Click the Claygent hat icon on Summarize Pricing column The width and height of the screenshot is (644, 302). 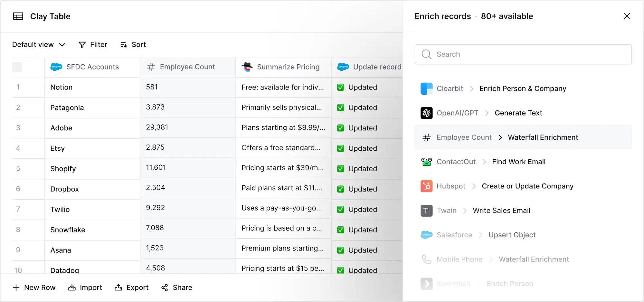click(247, 67)
